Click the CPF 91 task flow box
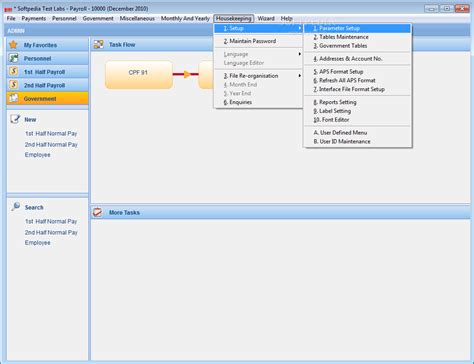The width and height of the screenshot is (474, 364). pyautogui.click(x=139, y=75)
